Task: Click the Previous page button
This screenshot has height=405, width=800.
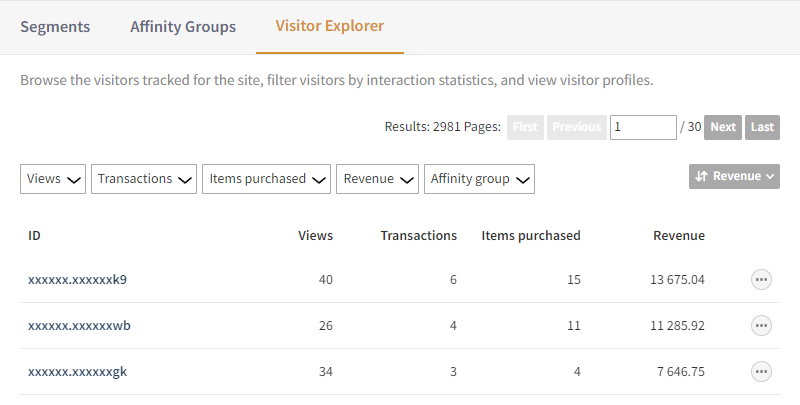Action: 577,127
